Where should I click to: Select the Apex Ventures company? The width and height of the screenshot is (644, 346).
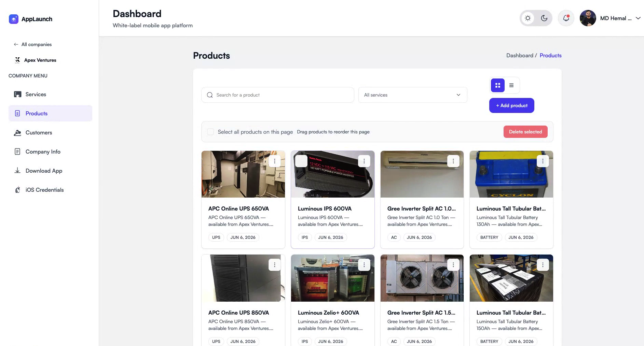point(36,60)
